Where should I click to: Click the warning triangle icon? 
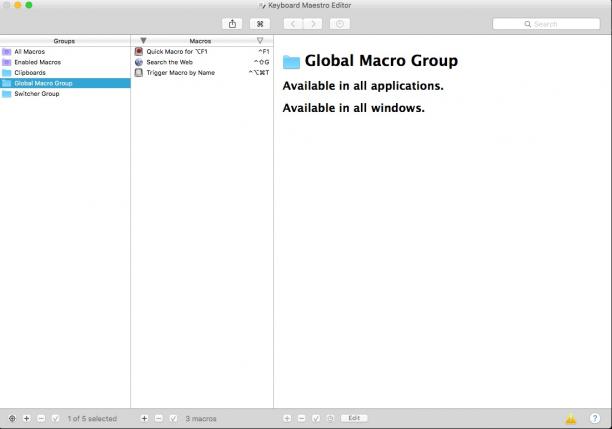click(x=571, y=418)
